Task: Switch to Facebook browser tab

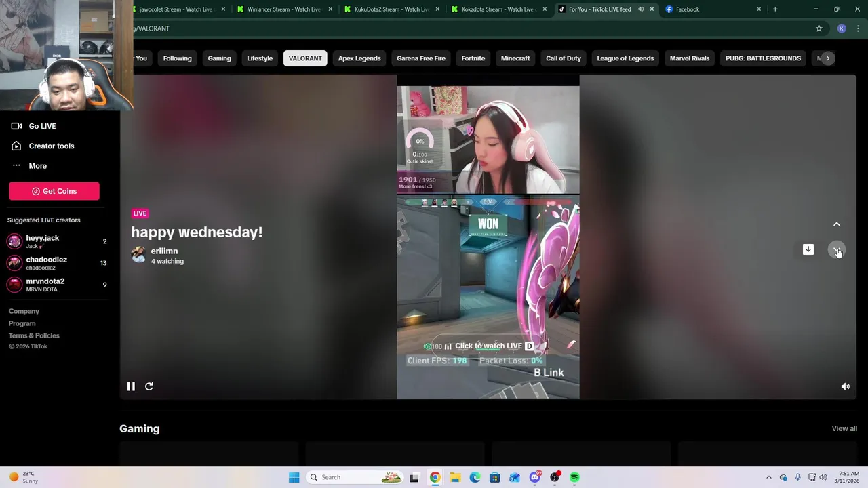Action: tap(687, 9)
